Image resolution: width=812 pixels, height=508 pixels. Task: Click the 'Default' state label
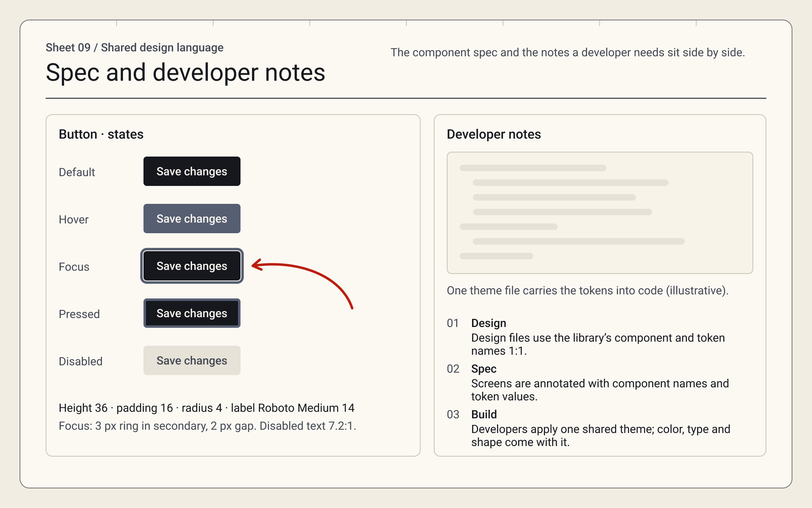pyautogui.click(x=77, y=172)
